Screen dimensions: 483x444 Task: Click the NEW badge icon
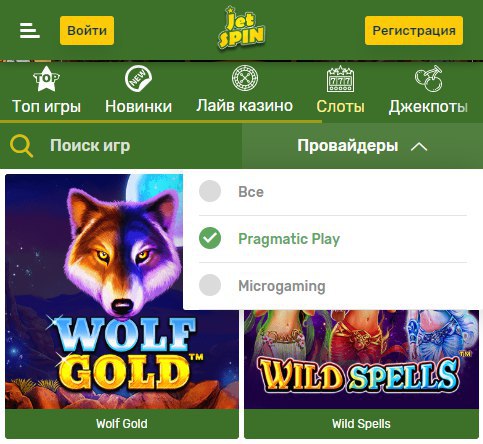(x=138, y=79)
